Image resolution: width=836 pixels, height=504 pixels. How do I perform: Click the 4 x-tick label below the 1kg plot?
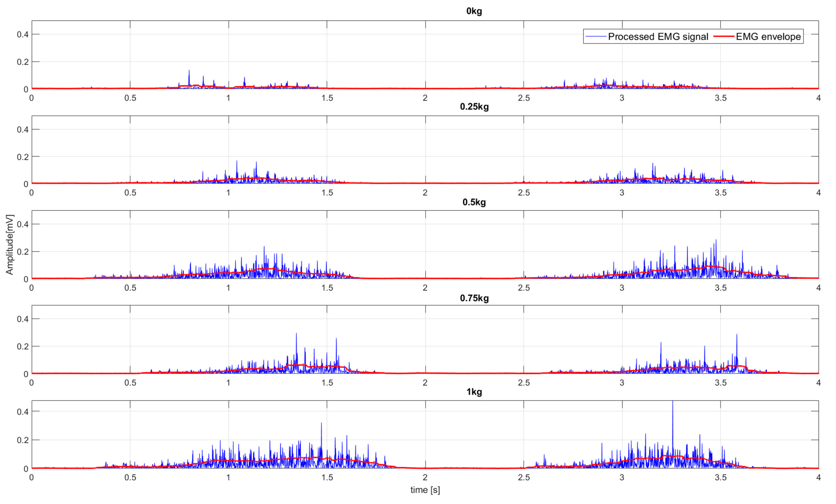pyautogui.click(x=818, y=478)
